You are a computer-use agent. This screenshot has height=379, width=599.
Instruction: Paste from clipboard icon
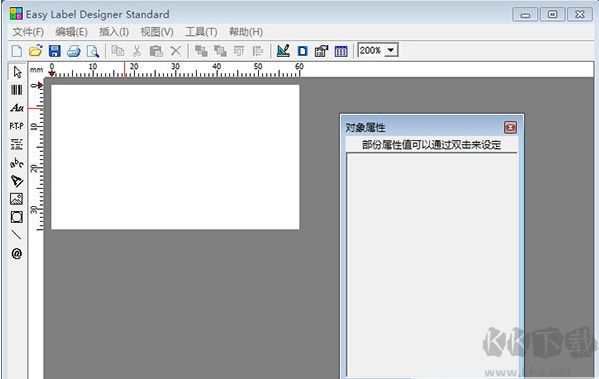point(156,51)
